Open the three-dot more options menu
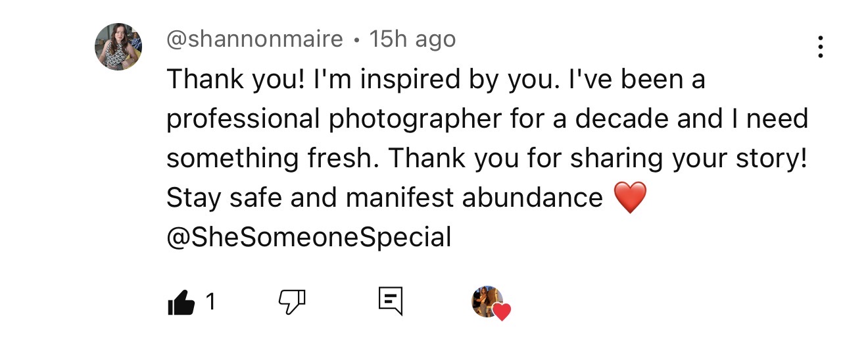868x349 pixels. 820,47
